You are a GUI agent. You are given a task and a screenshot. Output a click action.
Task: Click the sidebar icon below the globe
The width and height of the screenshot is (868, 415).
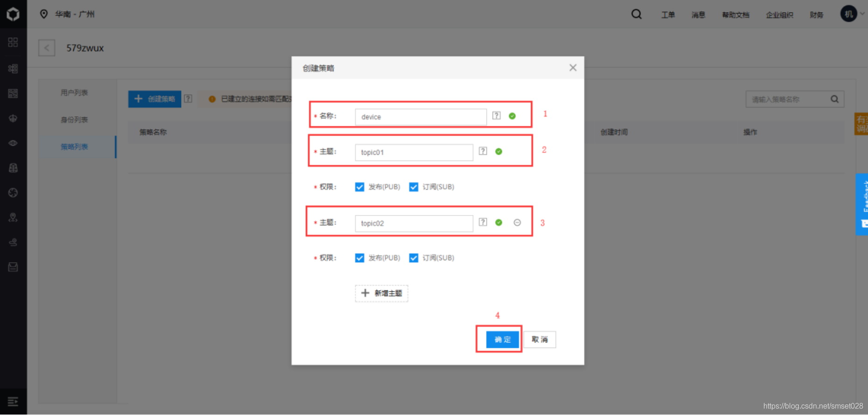(13, 217)
